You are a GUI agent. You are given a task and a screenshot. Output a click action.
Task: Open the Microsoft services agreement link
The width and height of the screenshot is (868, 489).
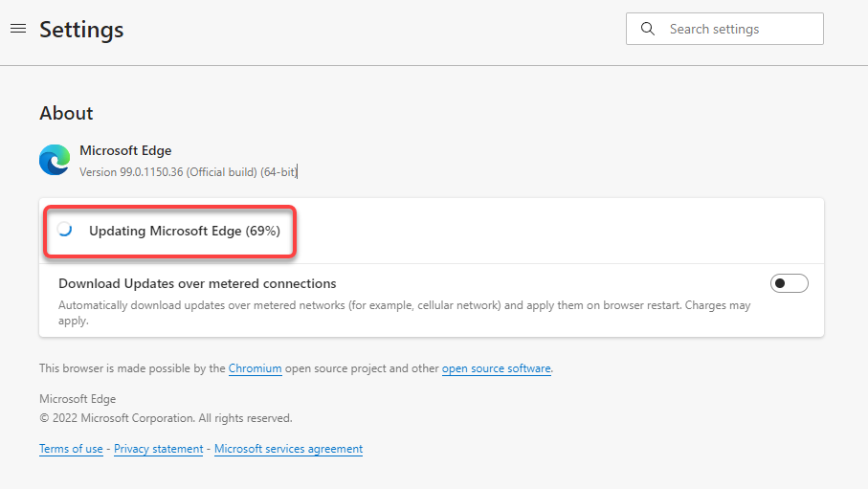pos(288,449)
